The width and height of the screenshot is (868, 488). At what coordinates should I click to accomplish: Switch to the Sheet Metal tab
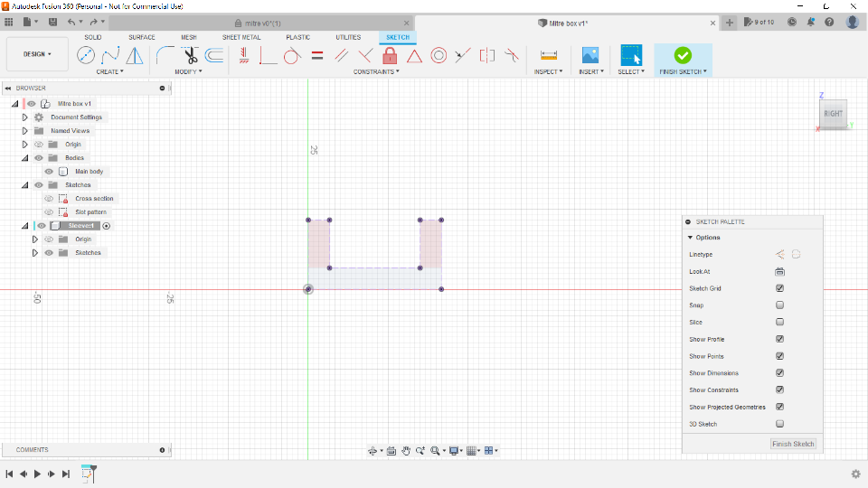point(241,37)
